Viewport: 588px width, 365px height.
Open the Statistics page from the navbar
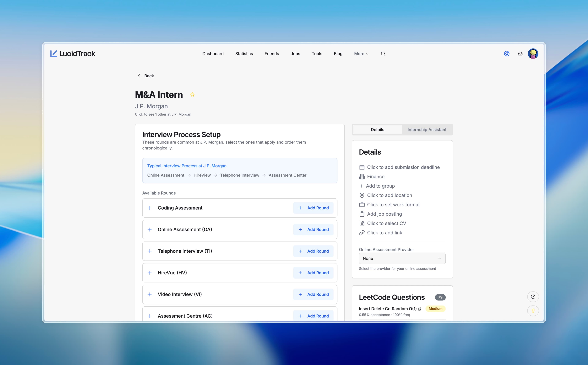pos(244,54)
